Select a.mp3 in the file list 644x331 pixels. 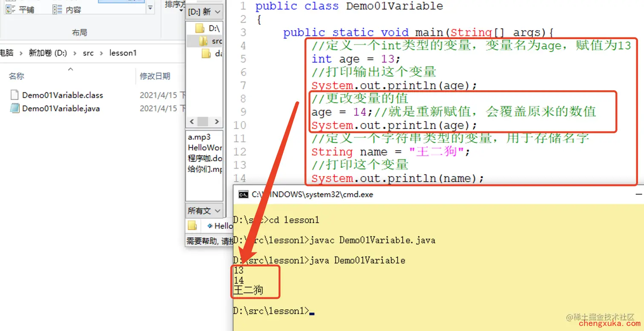click(199, 137)
